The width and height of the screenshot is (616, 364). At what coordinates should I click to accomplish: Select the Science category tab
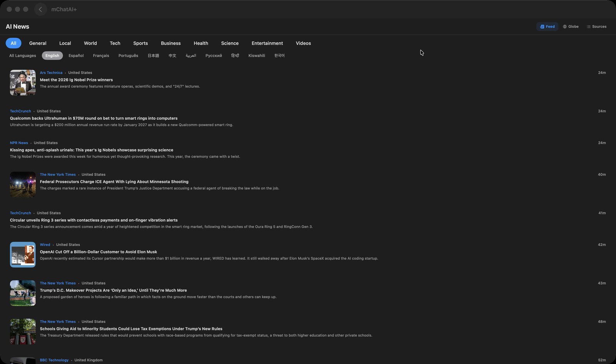pyautogui.click(x=230, y=43)
